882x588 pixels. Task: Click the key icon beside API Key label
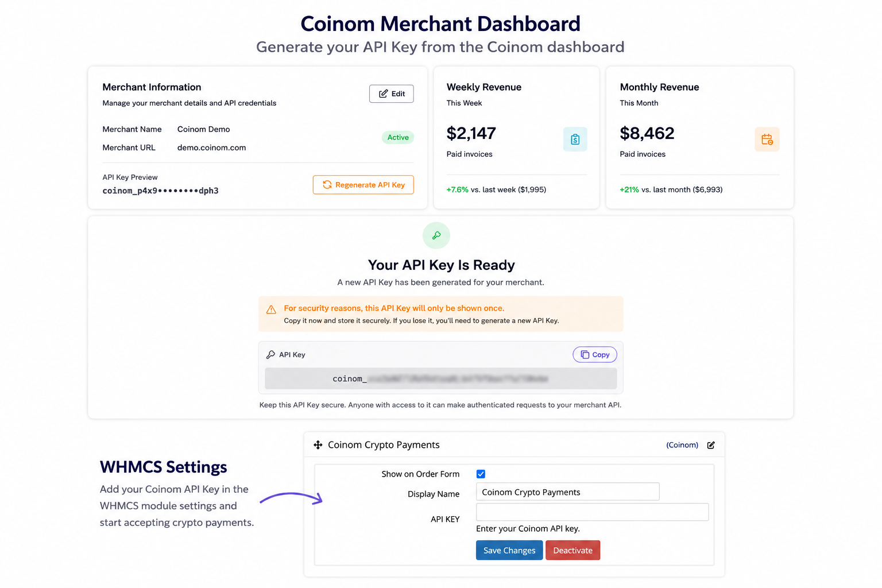coord(270,355)
